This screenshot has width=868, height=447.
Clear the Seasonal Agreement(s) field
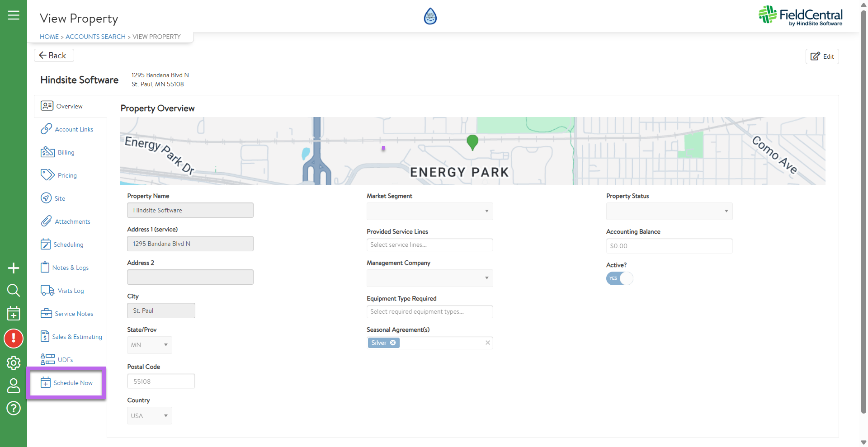[487, 343]
